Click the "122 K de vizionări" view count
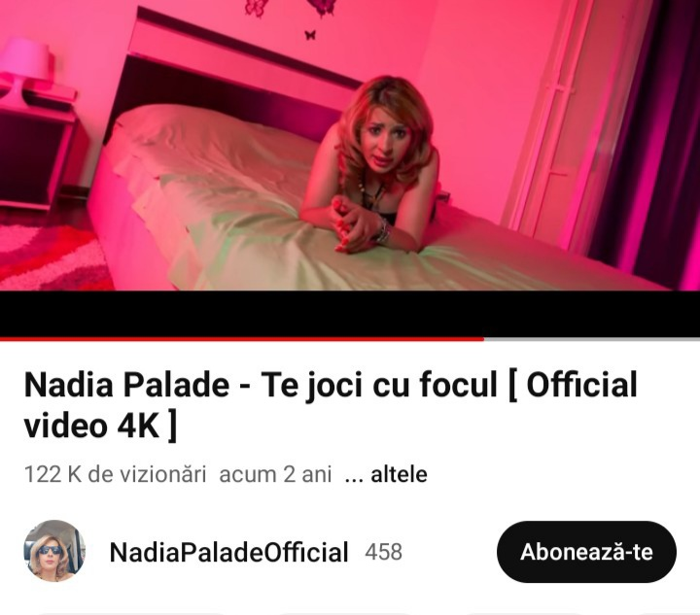 [x=115, y=474]
